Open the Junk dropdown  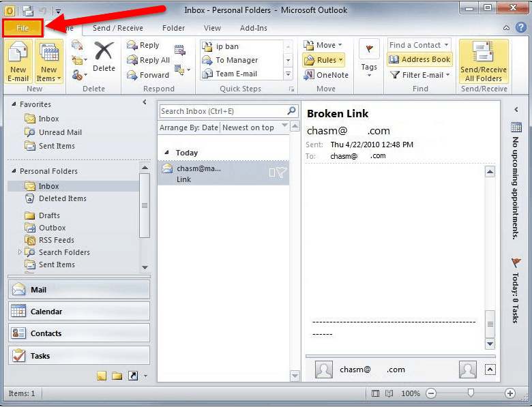(x=79, y=74)
